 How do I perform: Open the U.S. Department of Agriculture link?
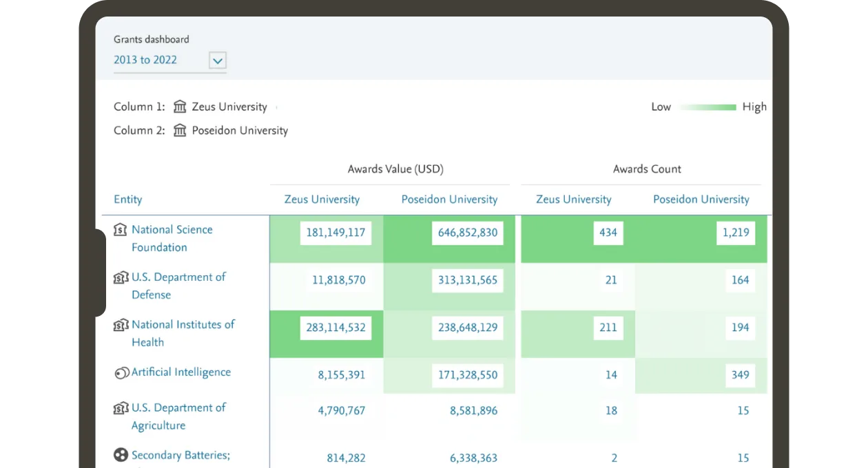pyautogui.click(x=178, y=416)
